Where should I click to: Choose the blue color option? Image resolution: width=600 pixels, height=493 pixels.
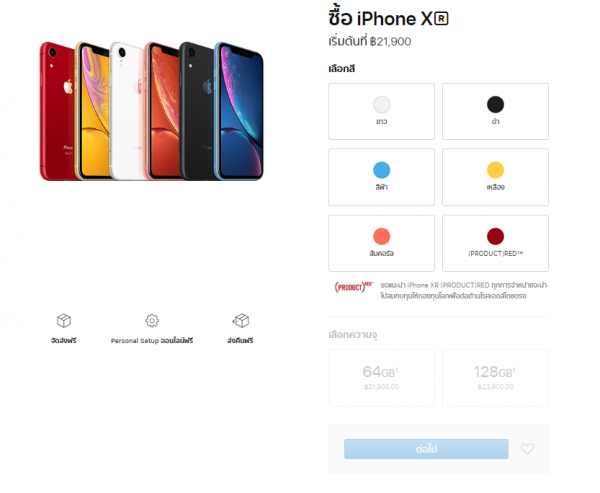point(382,177)
